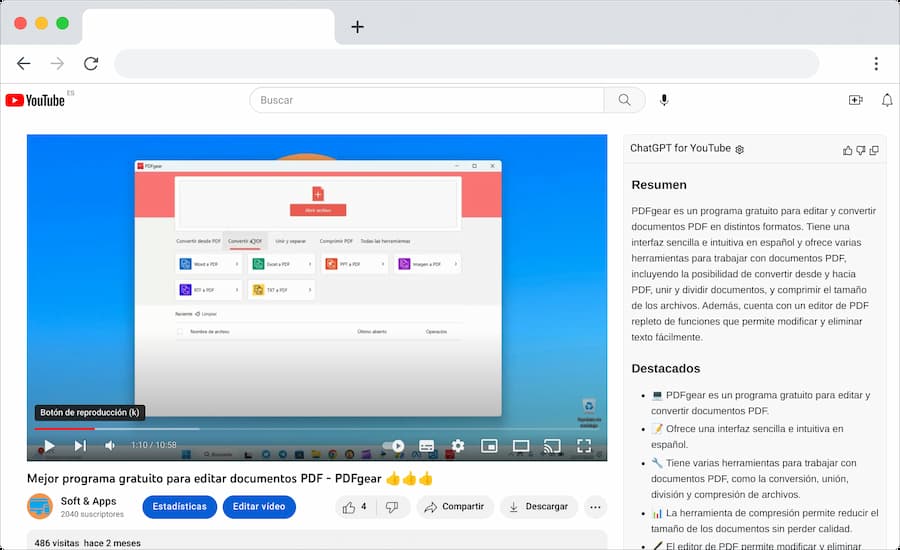Enter fullscreen mode
900x550 pixels.
(584, 446)
